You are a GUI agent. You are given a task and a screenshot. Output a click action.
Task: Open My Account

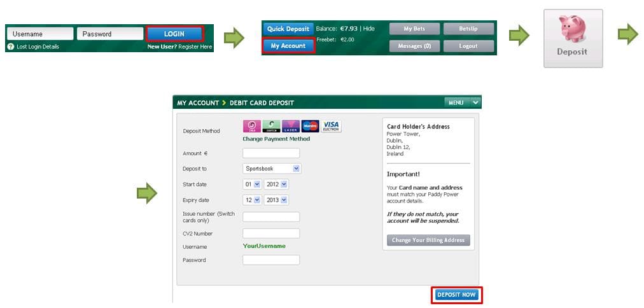click(288, 46)
